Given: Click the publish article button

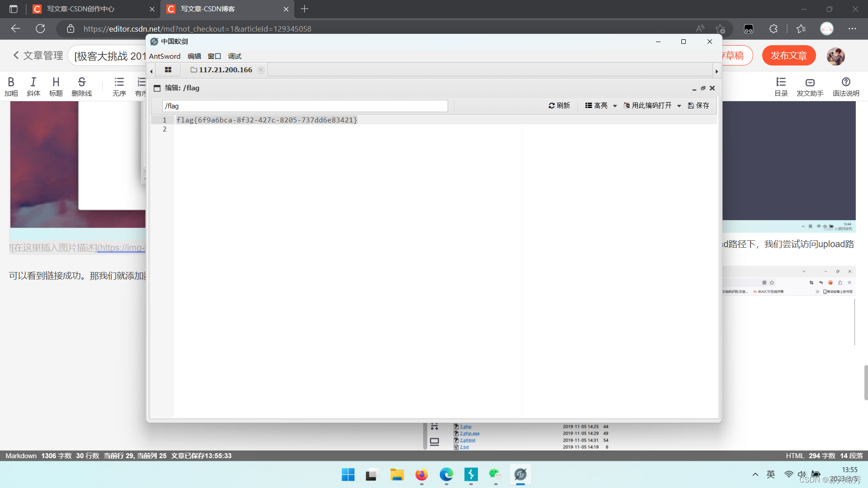Looking at the screenshot, I should click(x=788, y=56).
